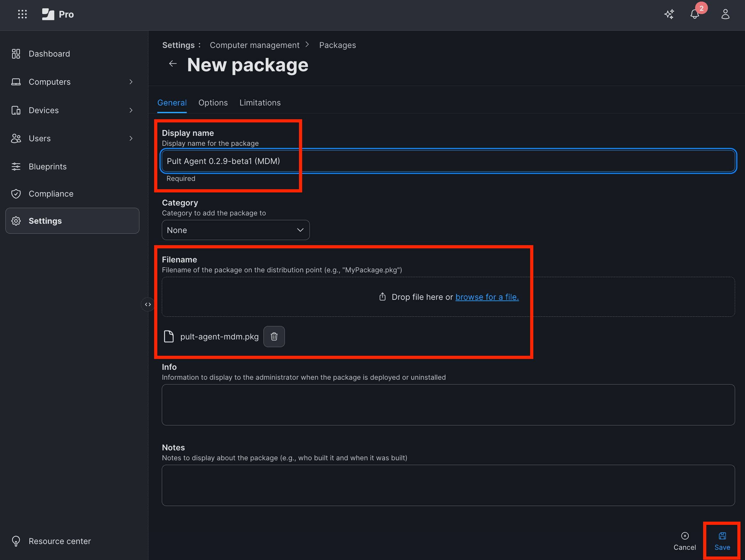Open the Category dropdown set to None
The image size is (745, 560).
click(x=236, y=230)
